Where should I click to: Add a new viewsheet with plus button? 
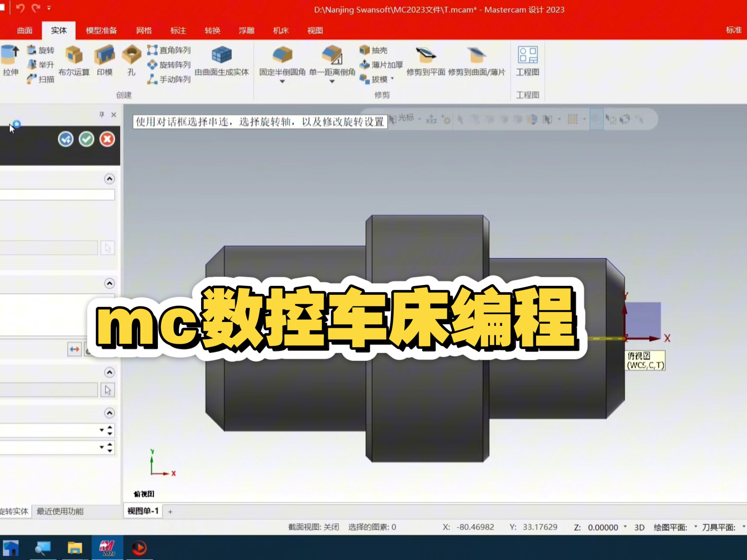(170, 511)
